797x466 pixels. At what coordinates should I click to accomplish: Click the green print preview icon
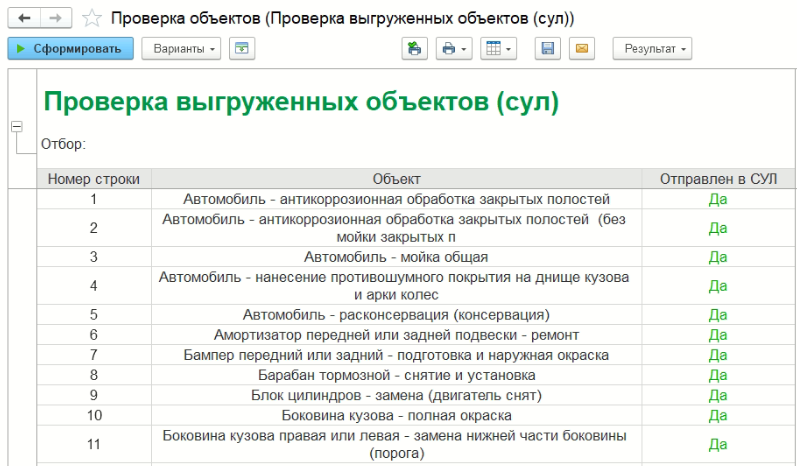[414, 48]
